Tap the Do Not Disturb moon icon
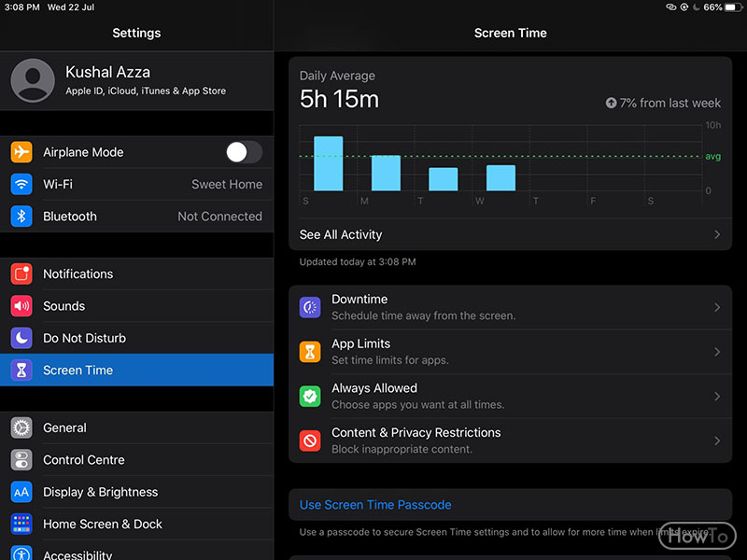The height and width of the screenshot is (560, 747). 21,338
